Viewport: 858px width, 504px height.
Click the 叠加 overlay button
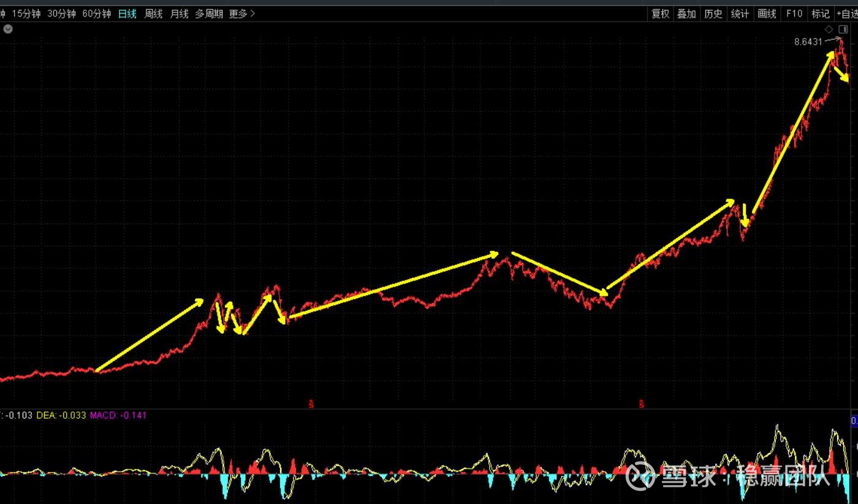[x=686, y=13]
